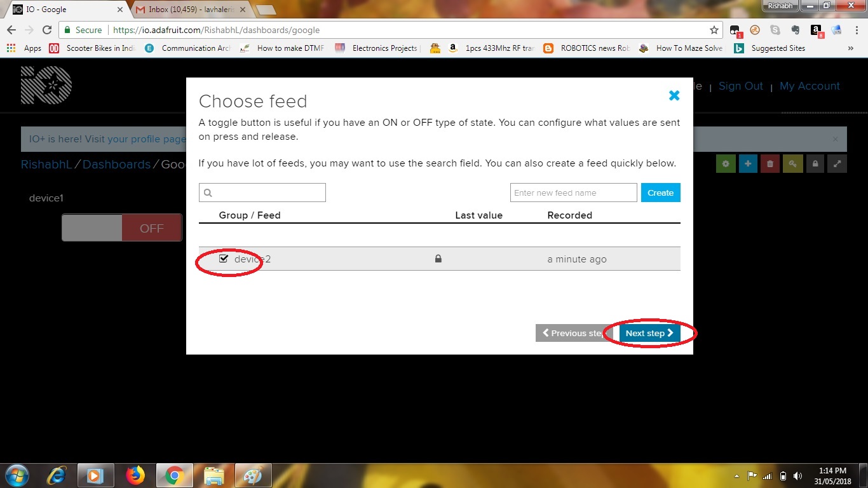Open the Chrome three-dot menu
Screen dimensions: 868x488
point(855,30)
